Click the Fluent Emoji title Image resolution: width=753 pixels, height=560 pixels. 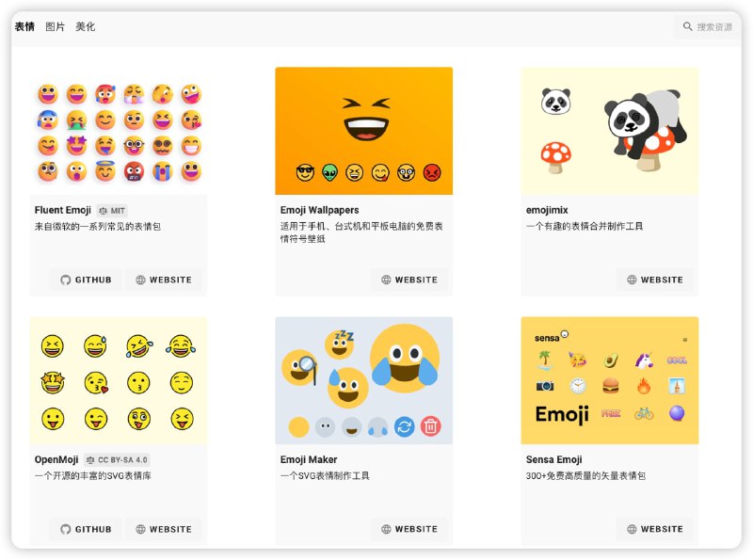click(63, 210)
